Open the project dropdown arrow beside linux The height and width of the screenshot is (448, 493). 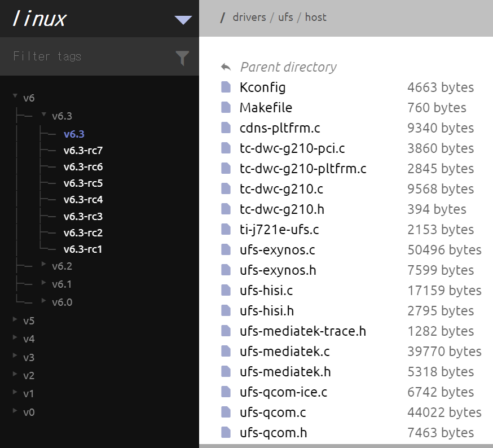pyautogui.click(x=183, y=20)
